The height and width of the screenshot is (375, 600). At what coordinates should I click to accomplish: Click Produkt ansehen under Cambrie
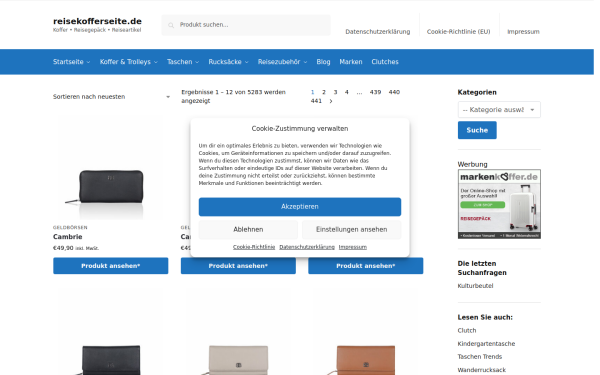(111, 266)
